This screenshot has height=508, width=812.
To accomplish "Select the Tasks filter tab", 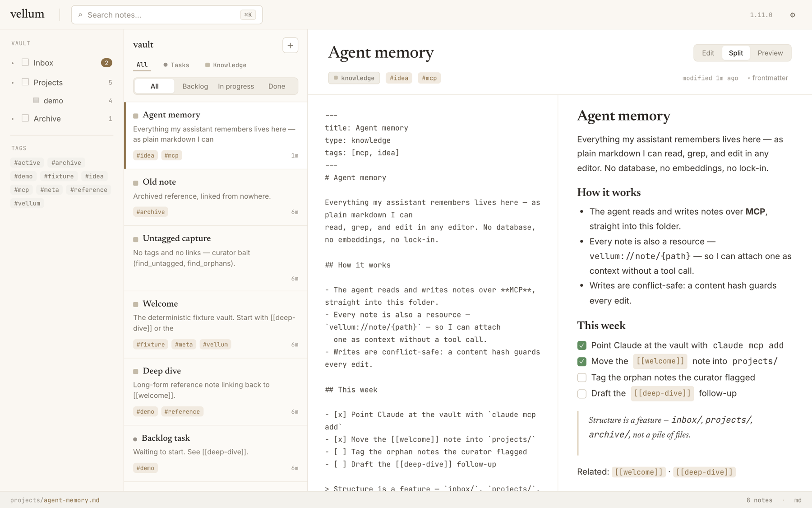I will pos(176,65).
